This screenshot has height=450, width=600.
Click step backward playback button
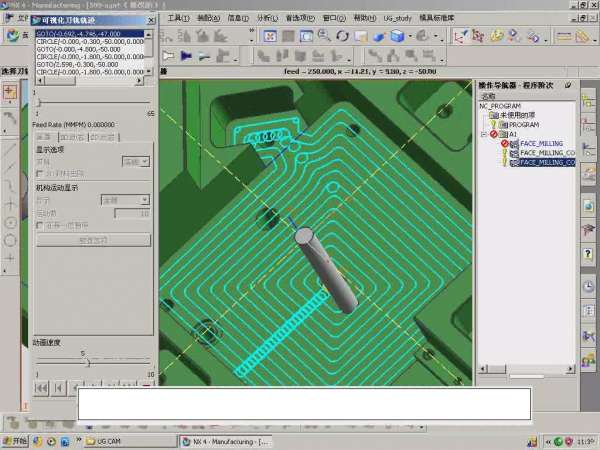tap(60, 387)
